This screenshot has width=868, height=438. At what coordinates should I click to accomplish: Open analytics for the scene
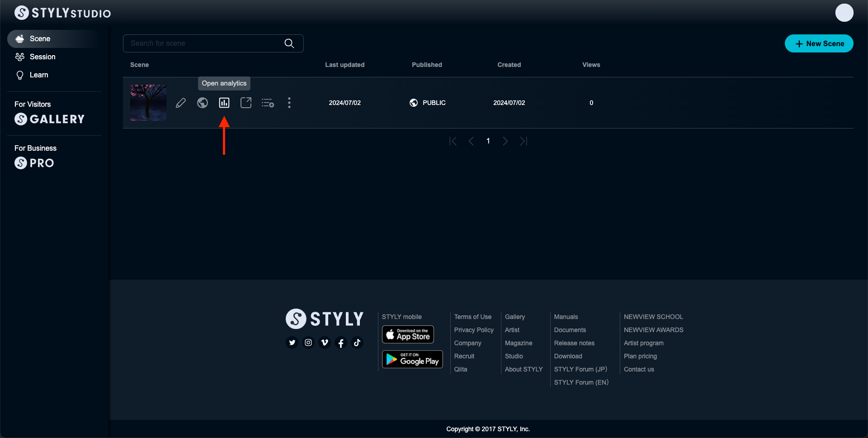click(224, 103)
